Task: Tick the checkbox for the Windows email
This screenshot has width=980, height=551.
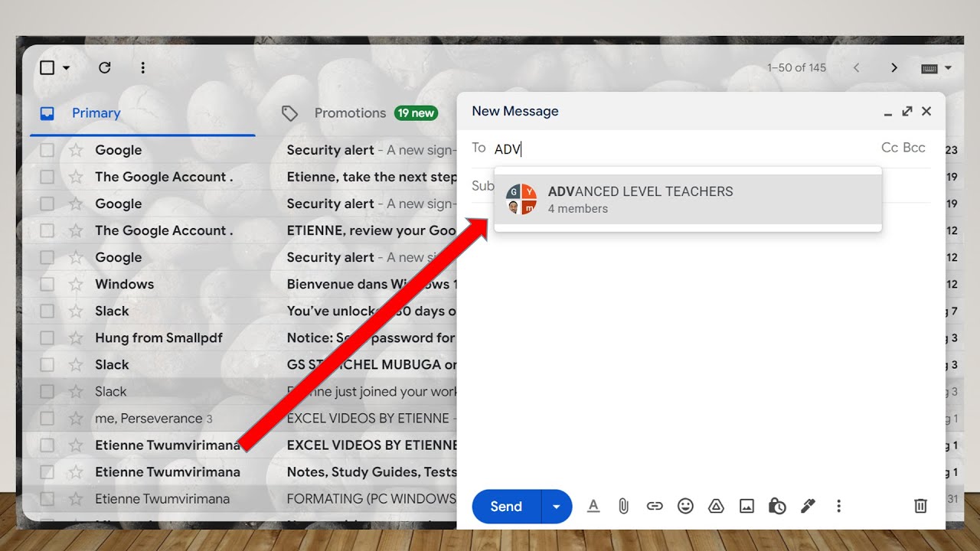Action: pos(47,284)
